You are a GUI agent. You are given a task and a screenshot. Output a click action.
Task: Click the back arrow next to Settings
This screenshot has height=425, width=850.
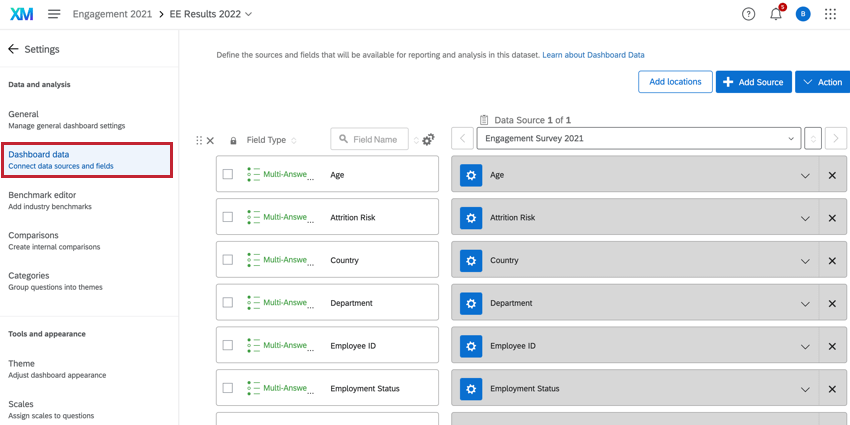point(14,49)
